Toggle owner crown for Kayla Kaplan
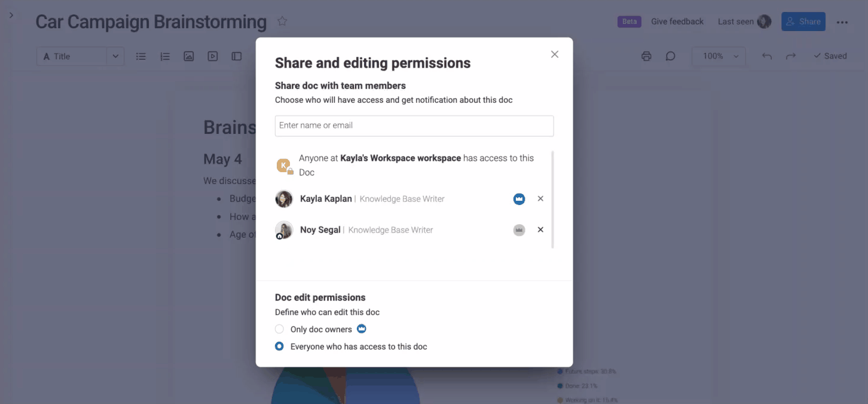This screenshot has width=868, height=404. tap(519, 199)
